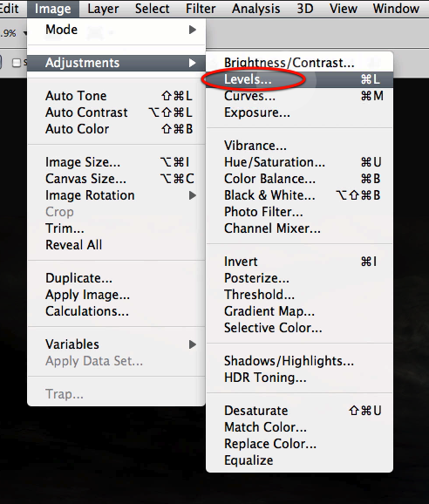Image resolution: width=429 pixels, height=504 pixels.
Task: Expand the Variables submenu
Action: coord(116,344)
